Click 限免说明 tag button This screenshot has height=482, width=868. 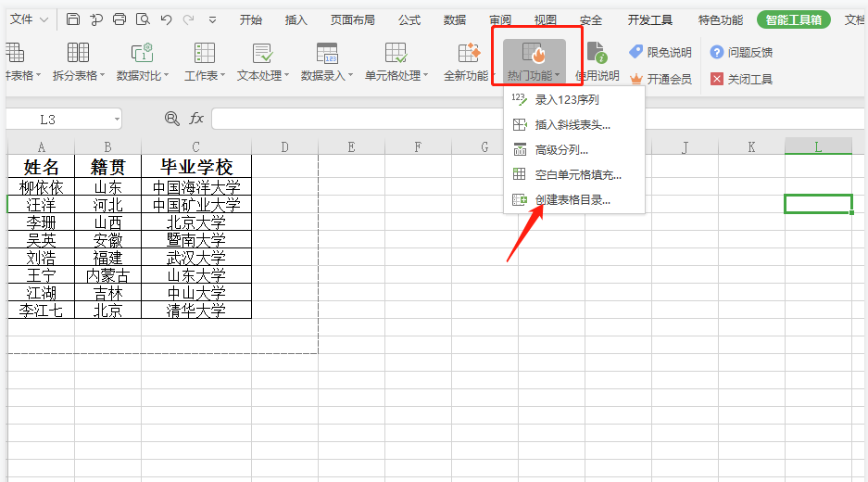[x=660, y=52]
